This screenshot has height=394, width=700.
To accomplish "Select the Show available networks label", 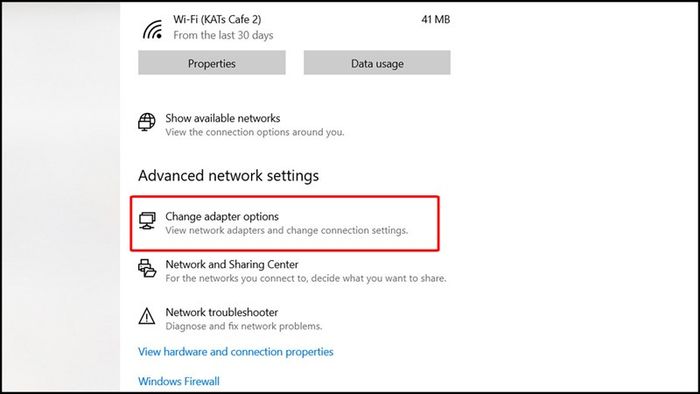I will point(223,118).
